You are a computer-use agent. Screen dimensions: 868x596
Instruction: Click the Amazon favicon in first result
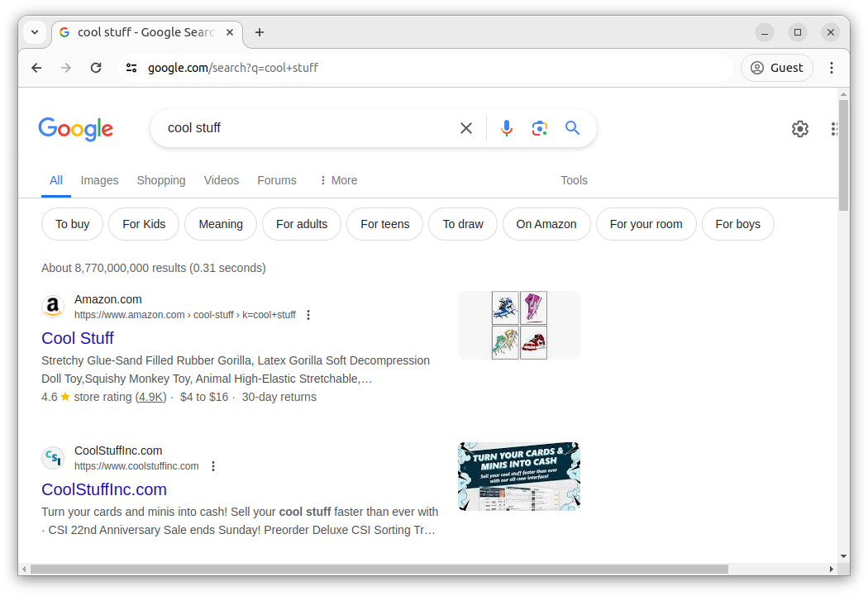[x=53, y=307]
